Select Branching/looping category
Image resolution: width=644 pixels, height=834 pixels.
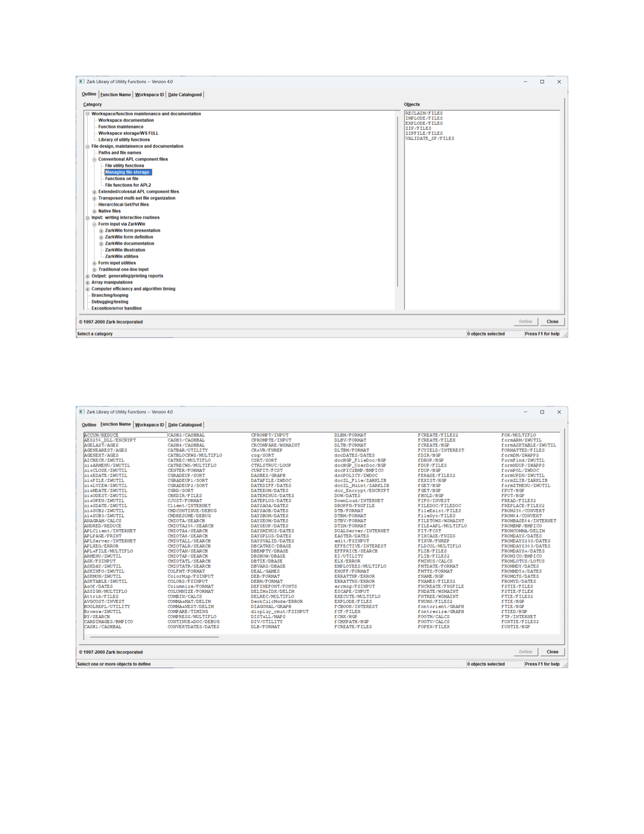click(109, 295)
